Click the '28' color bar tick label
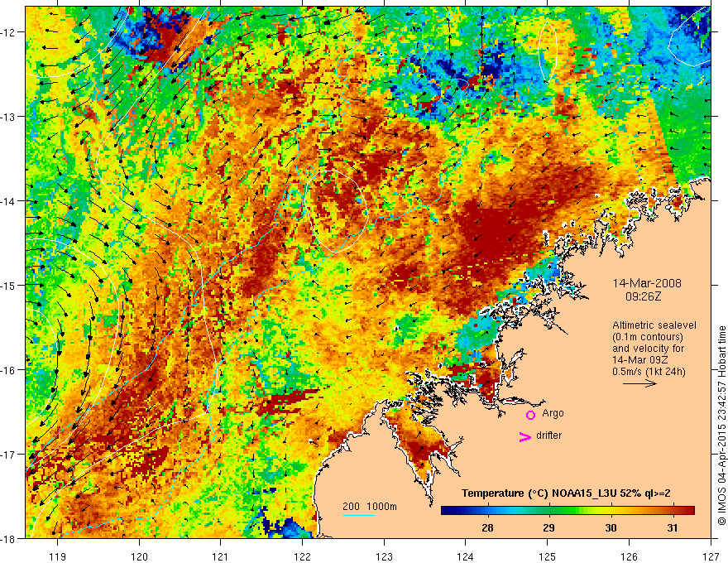Screen dimensions: 728x563 click(x=487, y=527)
